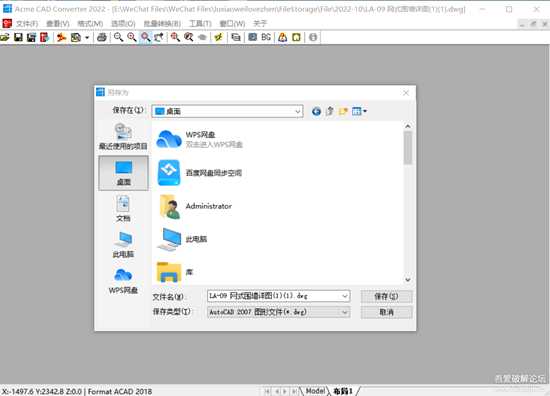Image resolution: width=550 pixels, height=396 pixels.
Task: Select the 库 library folder in list
Action: (x=175, y=272)
